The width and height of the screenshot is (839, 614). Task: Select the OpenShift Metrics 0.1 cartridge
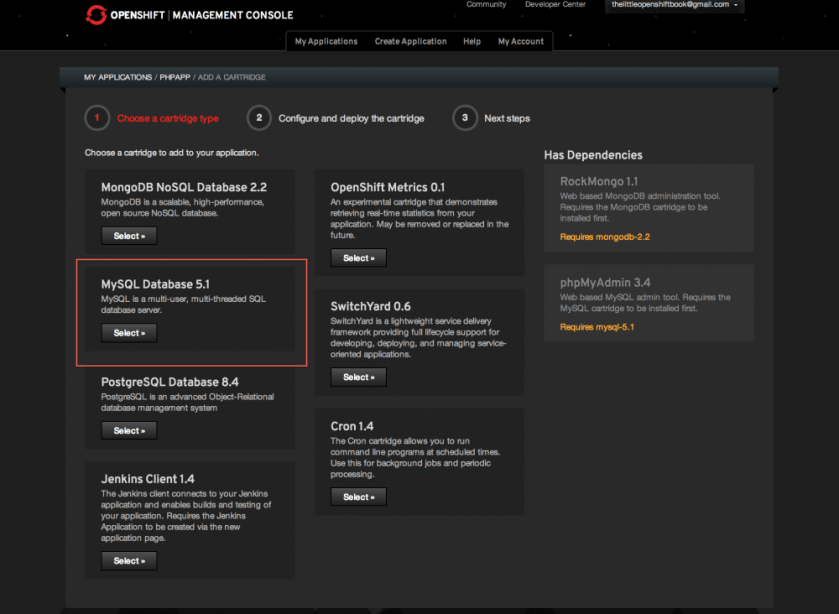pos(358,258)
